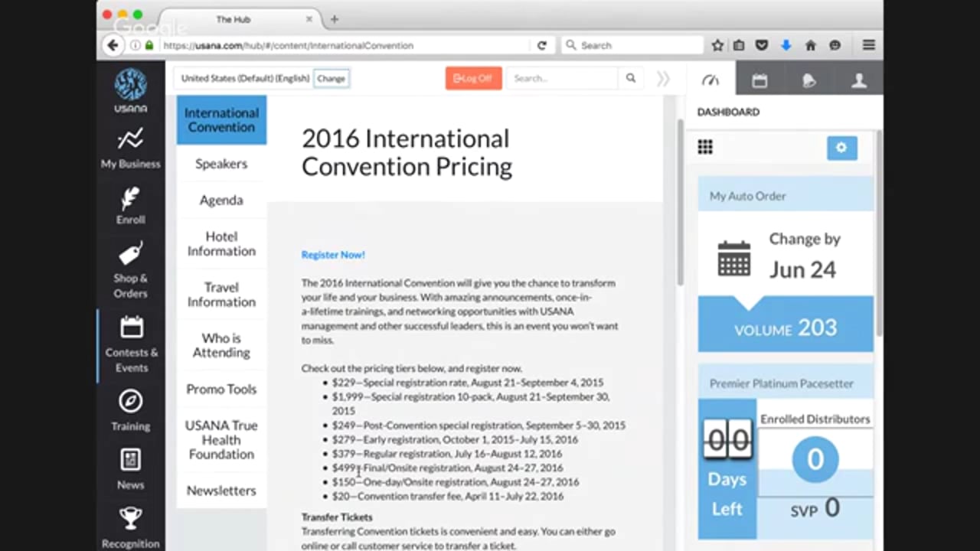Collapse dashboard with double chevron
Screen dimensions: 980x551
click(663, 78)
